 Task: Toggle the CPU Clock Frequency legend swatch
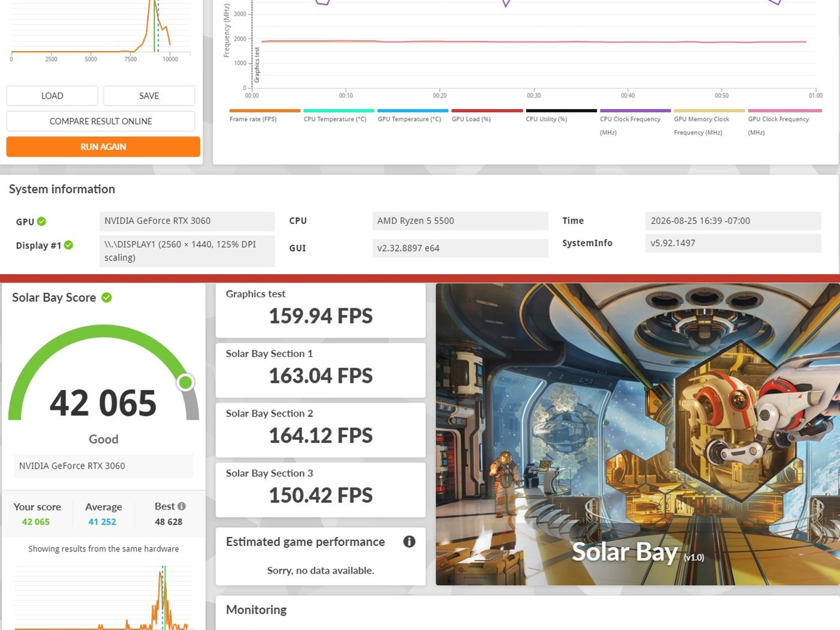(x=635, y=111)
